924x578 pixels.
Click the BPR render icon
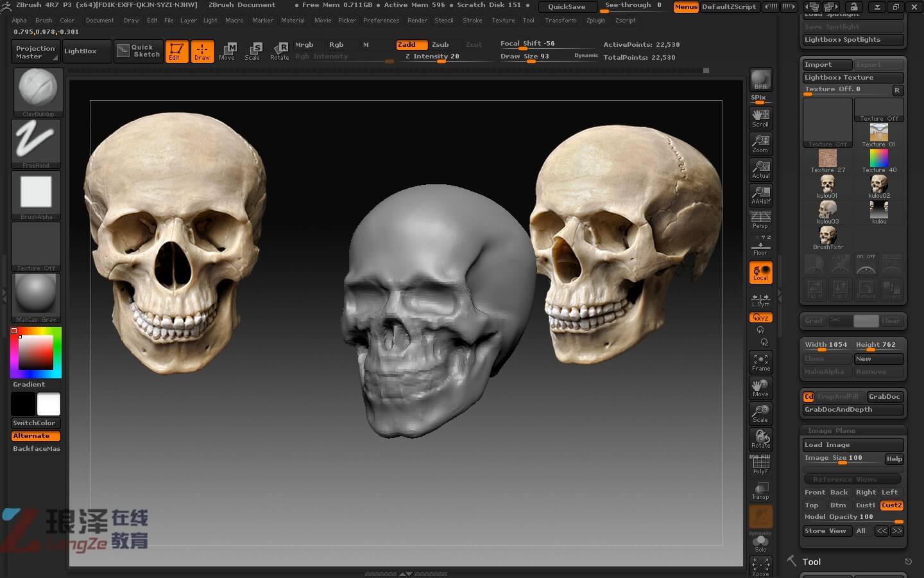tap(760, 80)
